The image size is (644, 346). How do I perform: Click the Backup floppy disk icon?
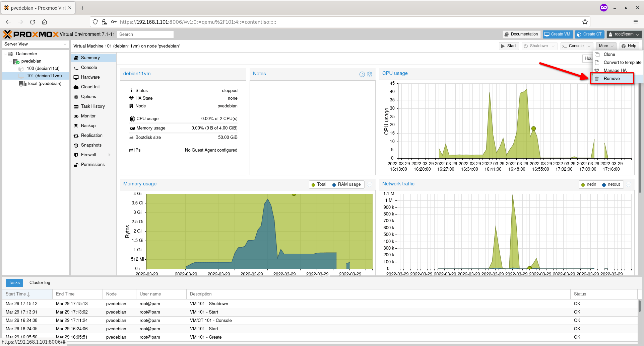[x=76, y=126]
